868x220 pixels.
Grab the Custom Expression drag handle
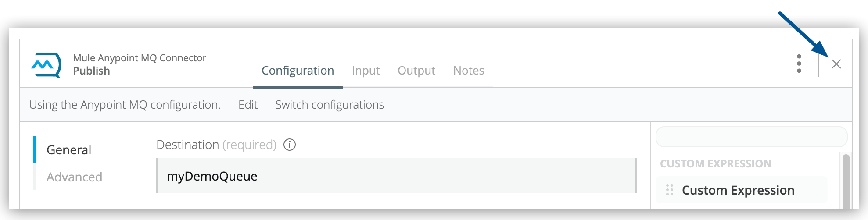pos(670,190)
